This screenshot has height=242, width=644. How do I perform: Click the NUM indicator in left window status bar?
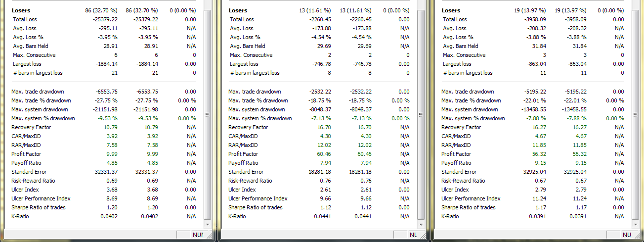[197, 235]
